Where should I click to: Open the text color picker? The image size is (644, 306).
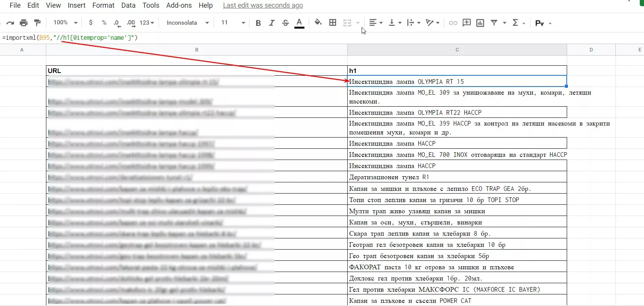click(299, 23)
